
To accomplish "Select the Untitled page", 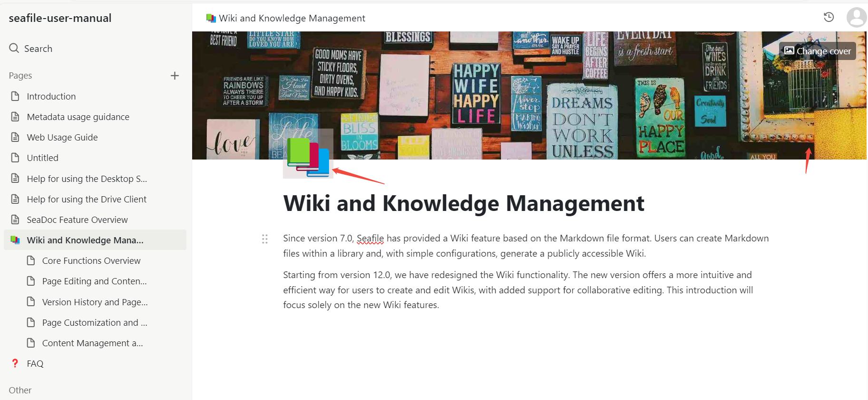I will (x=43, y=158).
